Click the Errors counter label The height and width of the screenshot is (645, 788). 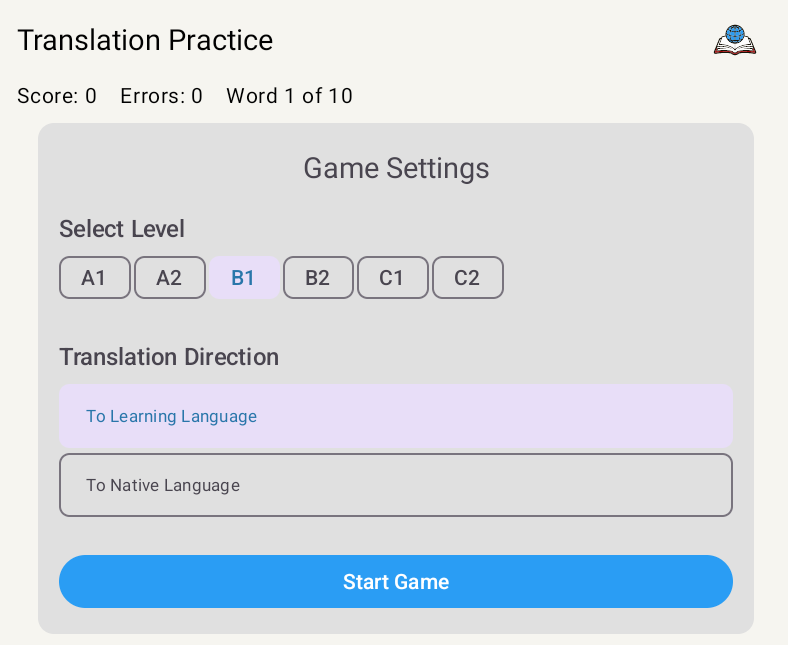(x=161, y=96)
